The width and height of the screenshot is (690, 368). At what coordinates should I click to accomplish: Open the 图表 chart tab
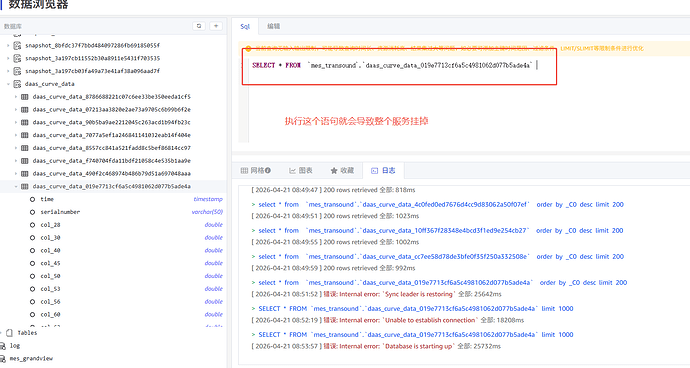(301, 170)
